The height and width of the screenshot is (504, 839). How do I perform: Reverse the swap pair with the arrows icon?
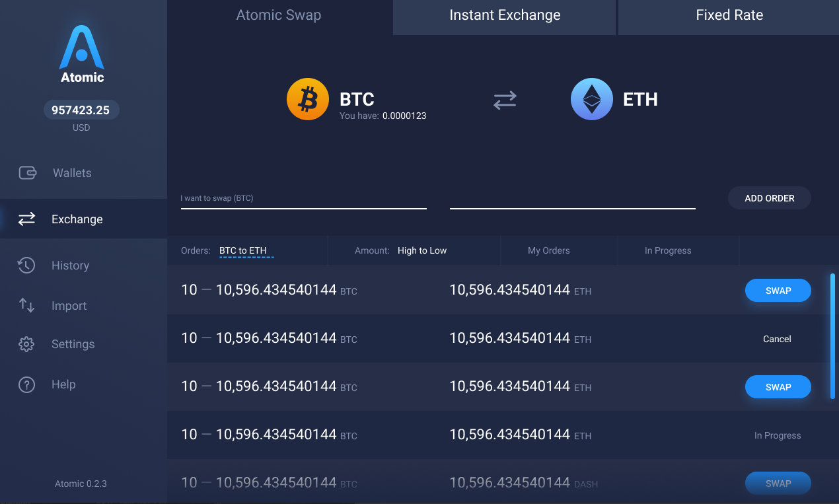(504, 100)
